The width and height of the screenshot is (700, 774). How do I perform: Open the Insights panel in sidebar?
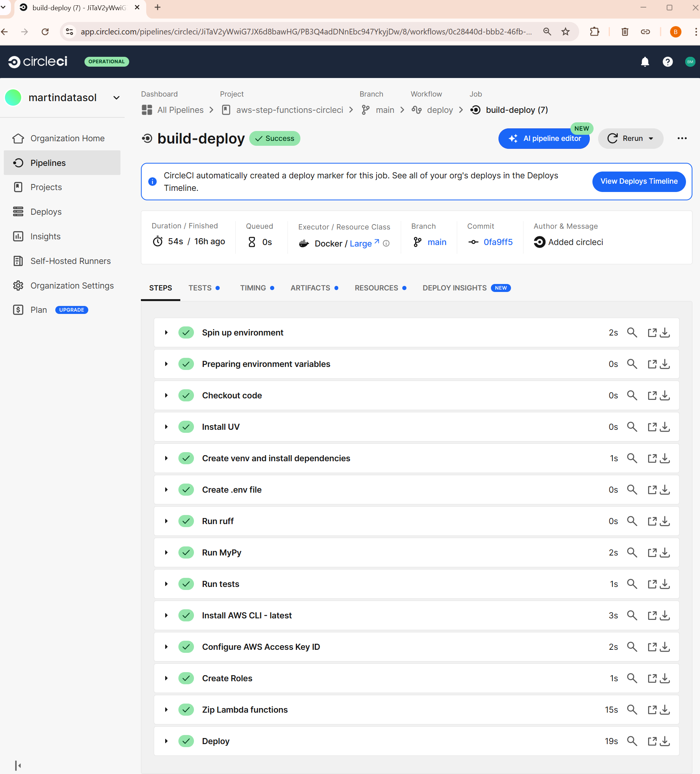coord(45,236)
